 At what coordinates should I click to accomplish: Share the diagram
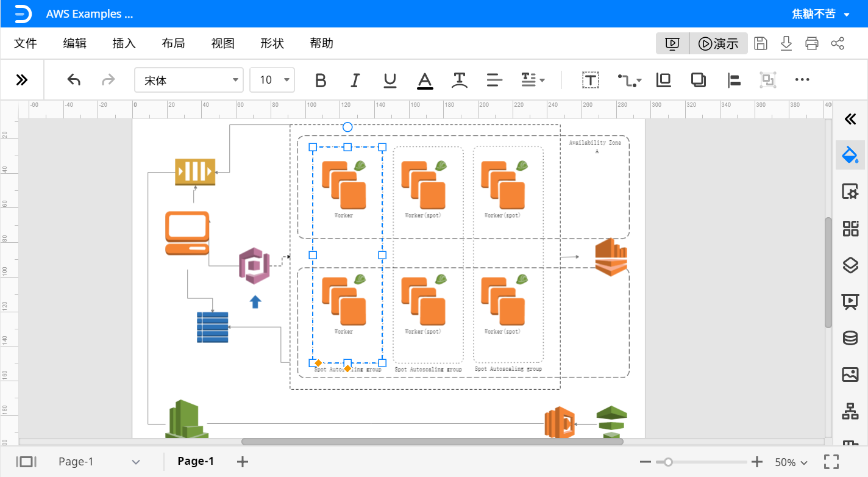[x=838, y=43]
